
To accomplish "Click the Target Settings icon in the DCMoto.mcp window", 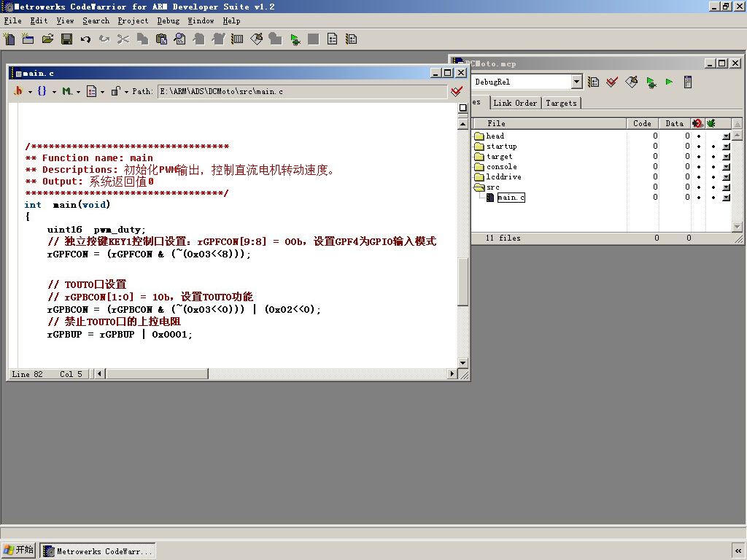I will click(x=593, y=82).
